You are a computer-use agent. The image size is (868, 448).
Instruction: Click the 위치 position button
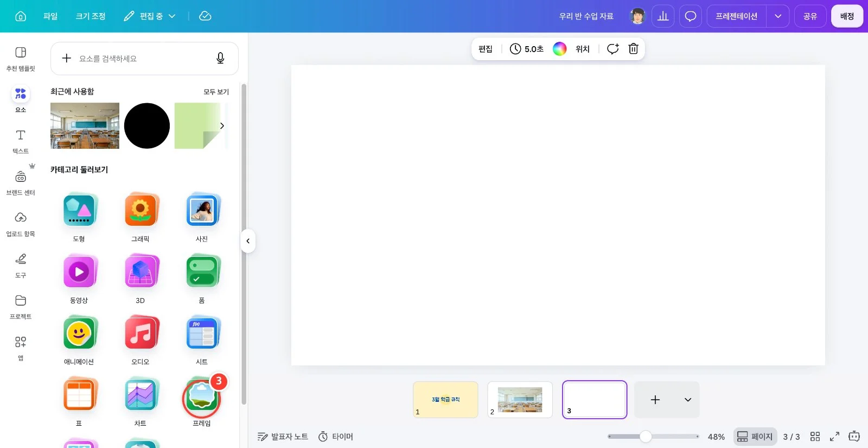click(x=583, y=49)
